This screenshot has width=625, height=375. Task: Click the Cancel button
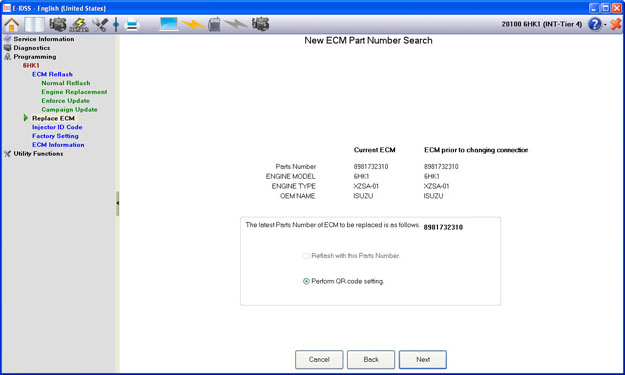click(319, 359)
